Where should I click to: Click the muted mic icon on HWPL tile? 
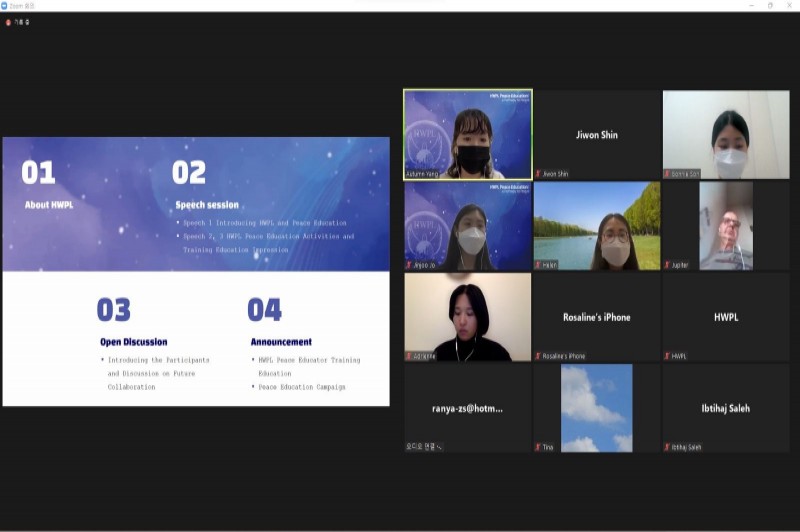tap(668, 356)
